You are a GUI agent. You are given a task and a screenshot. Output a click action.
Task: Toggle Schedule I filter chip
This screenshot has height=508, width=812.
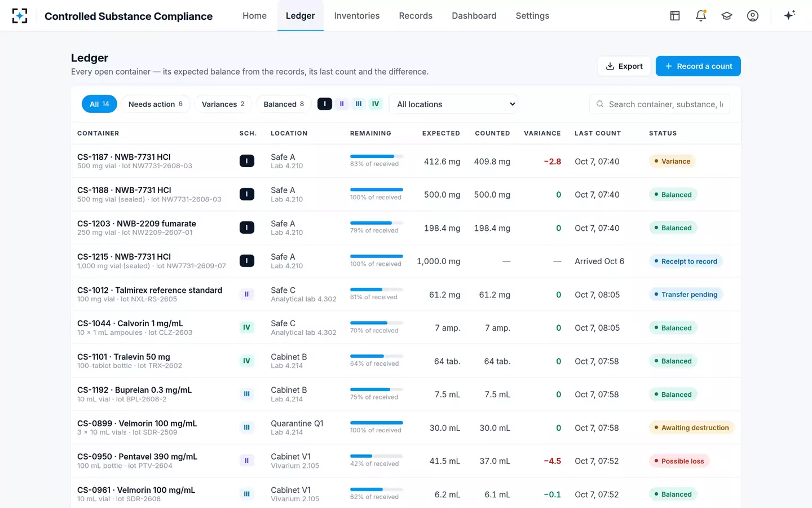coord(325,104)
